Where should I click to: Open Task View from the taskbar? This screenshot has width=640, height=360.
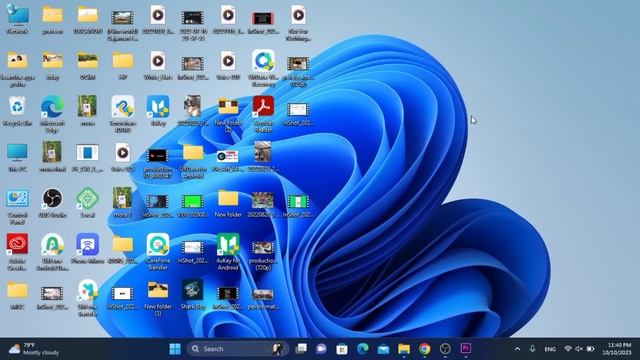pos(301,349)
